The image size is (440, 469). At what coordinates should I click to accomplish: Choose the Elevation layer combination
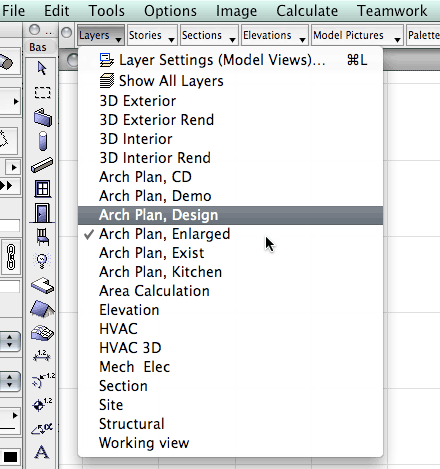click(x=230, y=310)
